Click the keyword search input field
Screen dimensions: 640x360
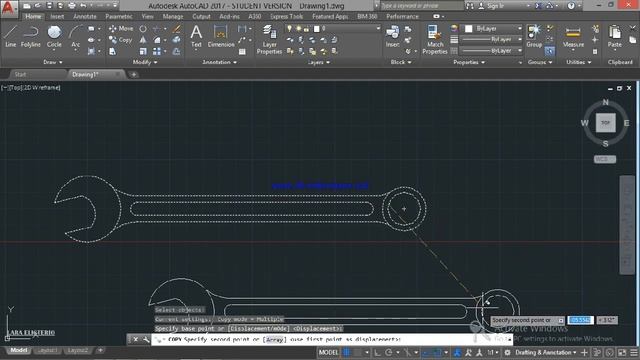point(422,6)
